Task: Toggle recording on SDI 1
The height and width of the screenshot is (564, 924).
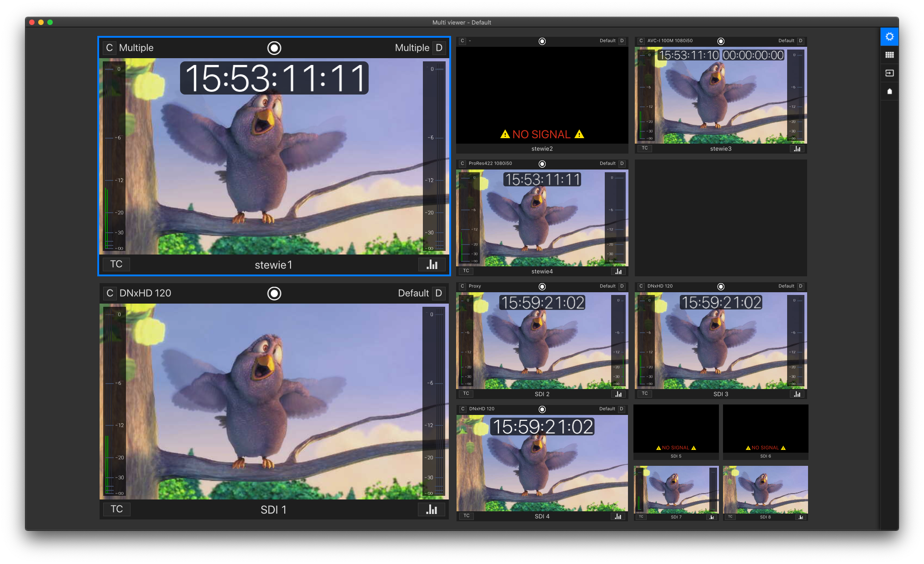Action: coord(274,293)
